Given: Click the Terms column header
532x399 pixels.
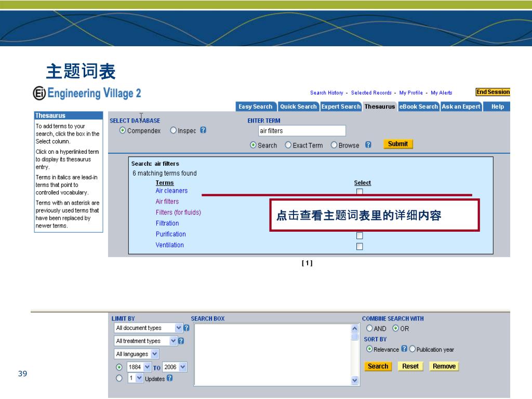Looking at the screenshot, I should coord(165,182).
